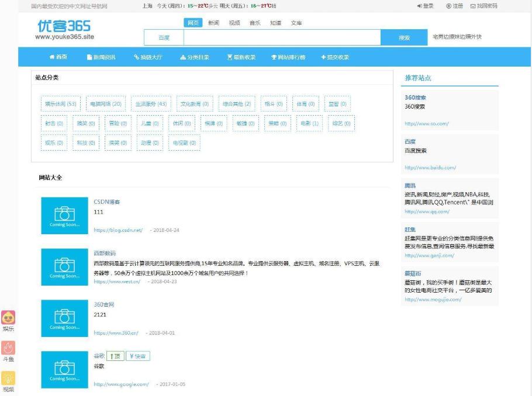Viewport: 532px width, 396px height.
Task: Select category 电视剧 (0)
Action: [185, 143]
